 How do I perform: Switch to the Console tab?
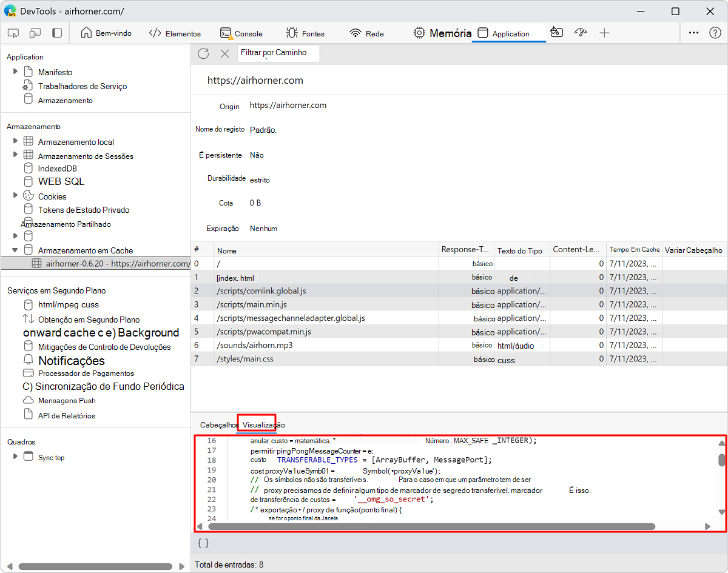click(241, 33)
